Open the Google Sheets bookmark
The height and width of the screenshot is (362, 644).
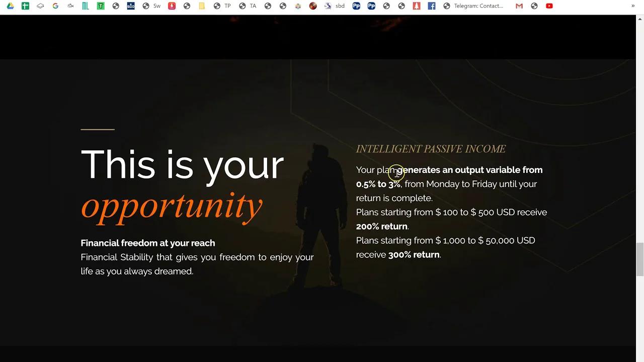(x=25, y=6)
